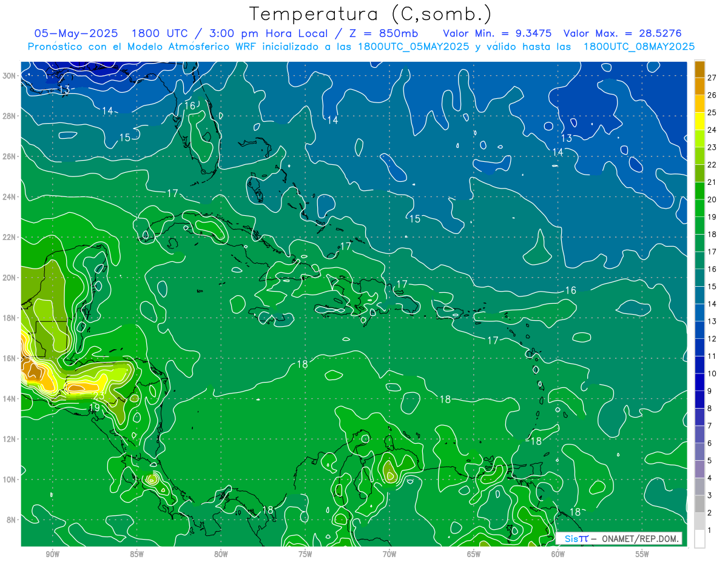Click the 5 label on the colorbar
Viewport: 728px width, 562px height.
point(710,461)
